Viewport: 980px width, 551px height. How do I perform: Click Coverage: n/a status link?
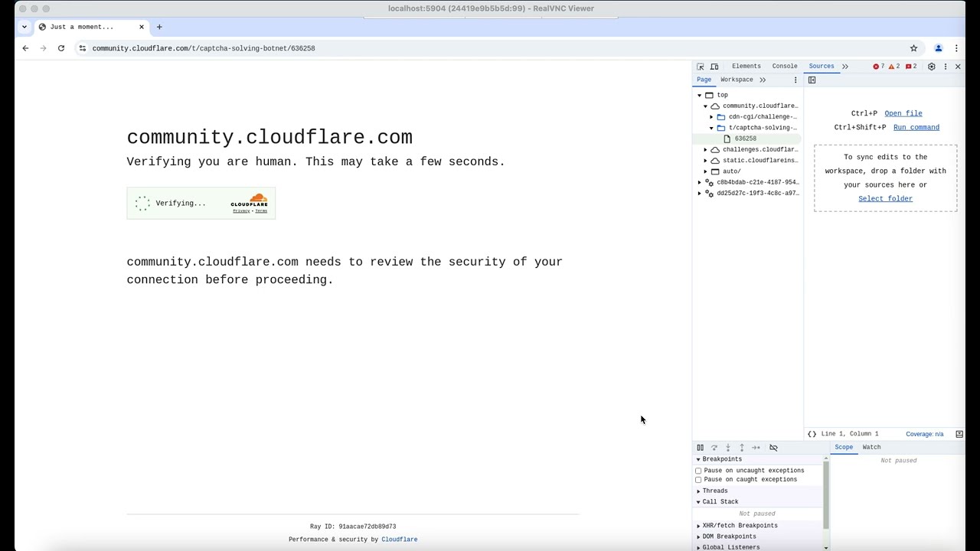(925, 434)
